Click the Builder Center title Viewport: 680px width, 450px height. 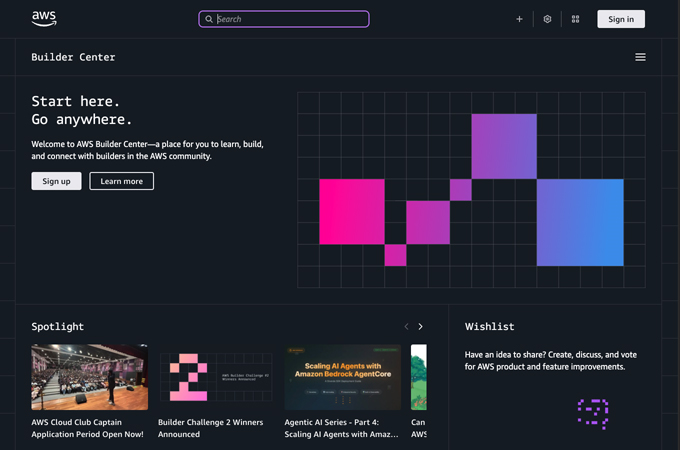[x=73, y=57]
